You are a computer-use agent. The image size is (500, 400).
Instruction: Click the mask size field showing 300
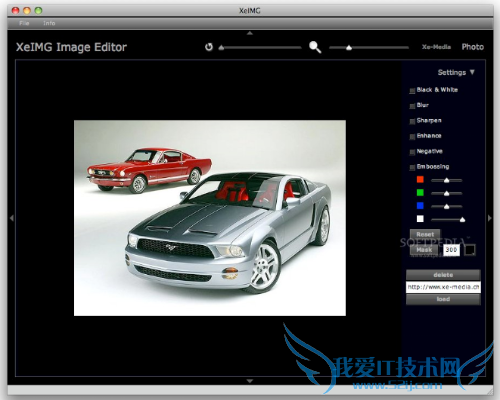(x=451, y=250)
